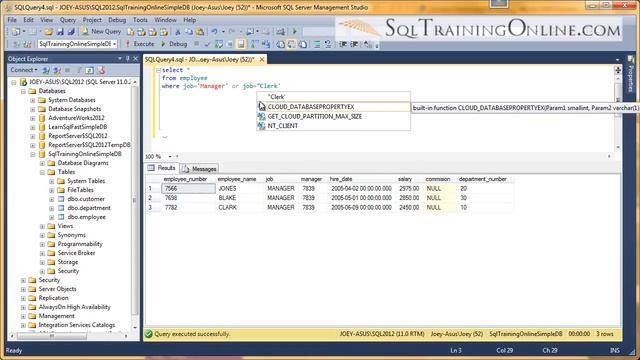640x360 pixels.
Task: Collapse the select statement outline toggle
Action: 158,70
